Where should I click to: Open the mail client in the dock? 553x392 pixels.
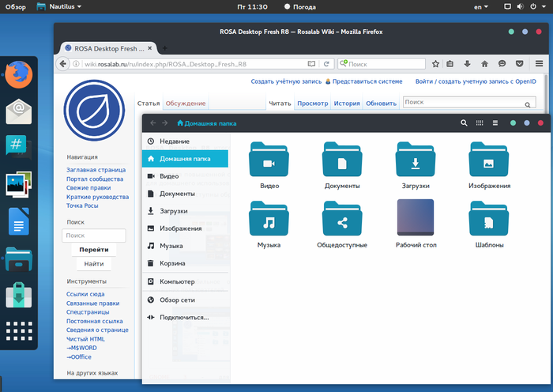tap(19, 111)
